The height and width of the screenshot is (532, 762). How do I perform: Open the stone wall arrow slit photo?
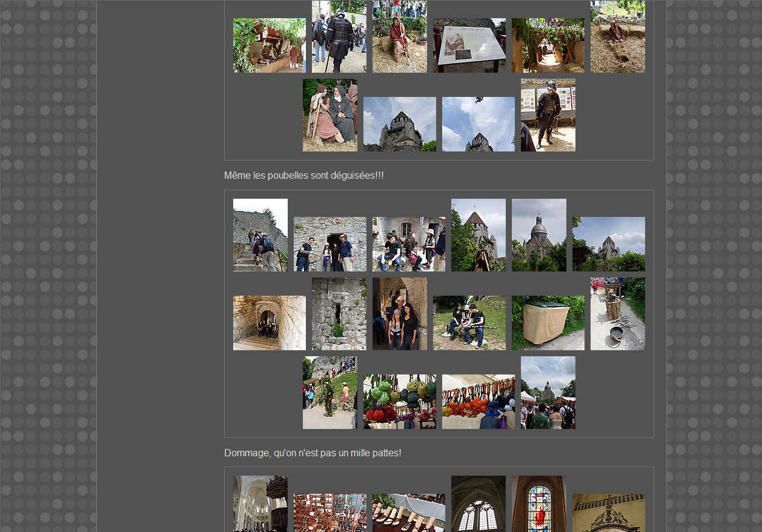coord(339,314)
